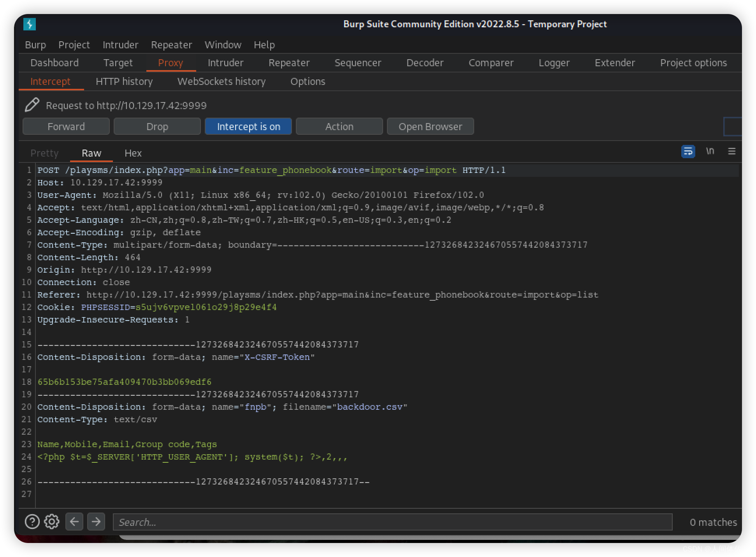Screen dimensions: 756x557
Task: Click the Origin header line
Action: [124, 270]
